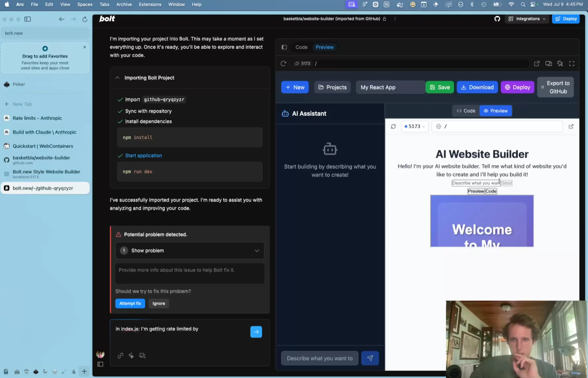Click the AI Assistant message input field
This screenshot has width=588, height=378.
click(x=320, y=358)
